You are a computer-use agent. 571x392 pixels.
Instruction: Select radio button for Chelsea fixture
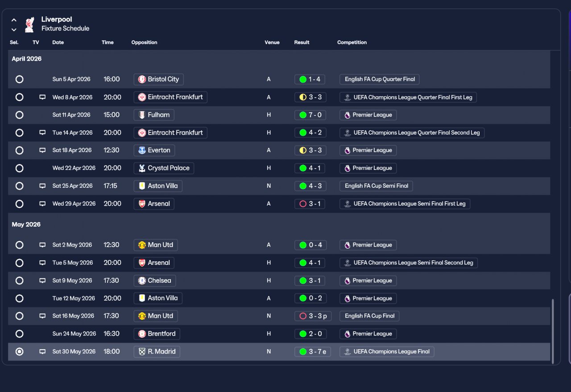tap(19, 281)
